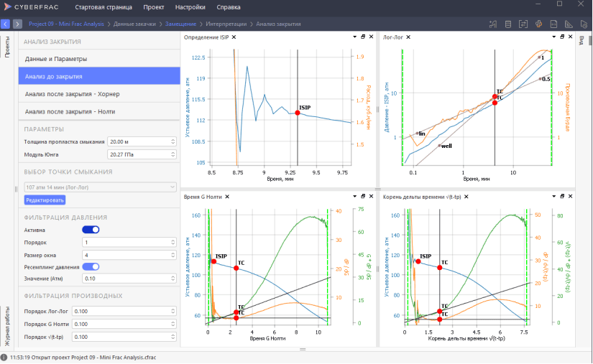This screenshot has height=364, width=593.
Task: Click the Python icon in top toolbar
Action: [x=538, y=24]
